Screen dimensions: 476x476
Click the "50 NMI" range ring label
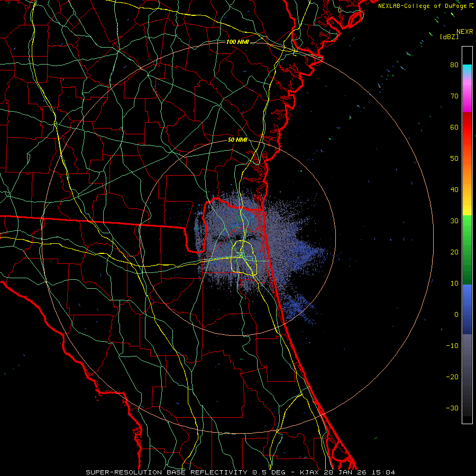coord(237,140)
